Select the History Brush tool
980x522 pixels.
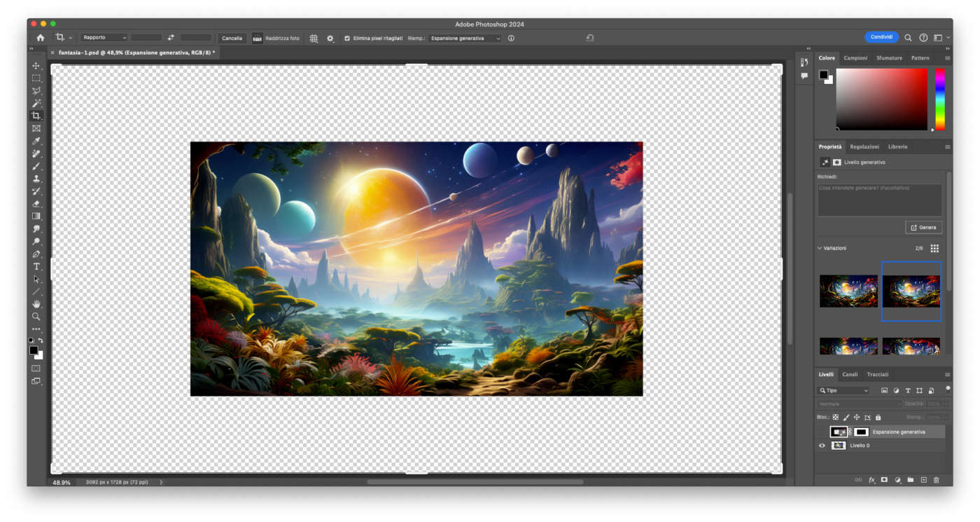point(36,191)
